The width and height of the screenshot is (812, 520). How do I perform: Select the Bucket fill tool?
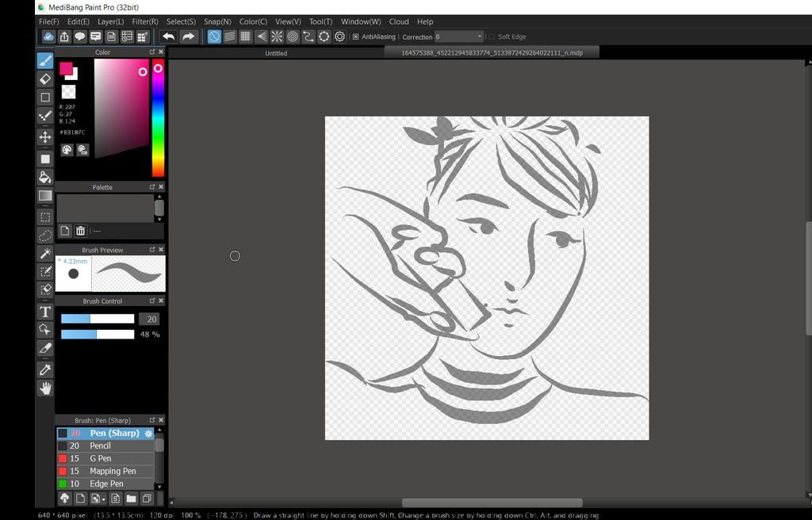click(x=45, y=177)
